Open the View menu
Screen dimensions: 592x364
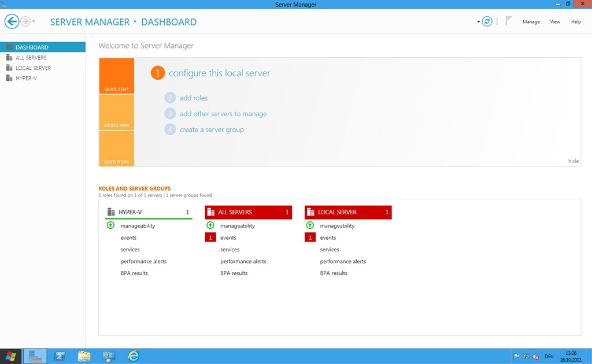pos(555,22)
